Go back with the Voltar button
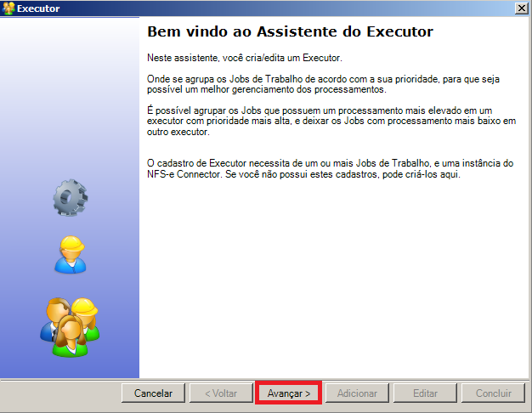 (221, 393)
